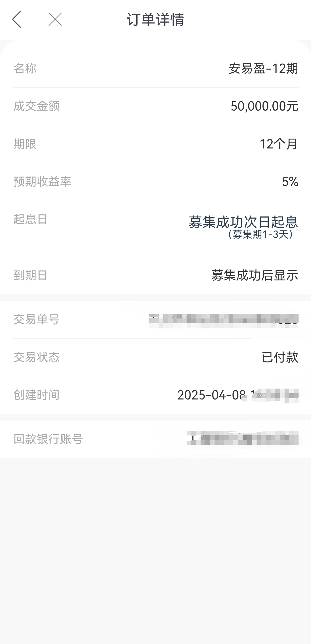Close the order details page
Image resolution: width=311 pixels, height=644 pixels.
[x=55, y=19]
